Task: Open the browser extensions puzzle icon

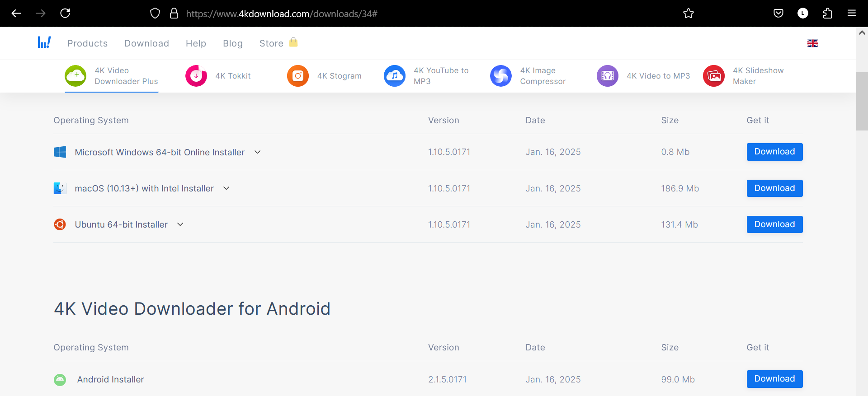Action: point(827,14)
